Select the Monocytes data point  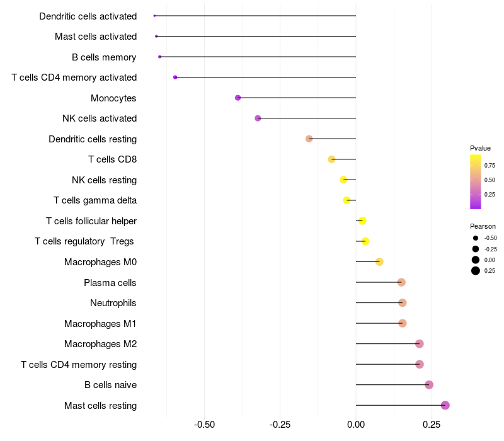[x=238, y=98]
